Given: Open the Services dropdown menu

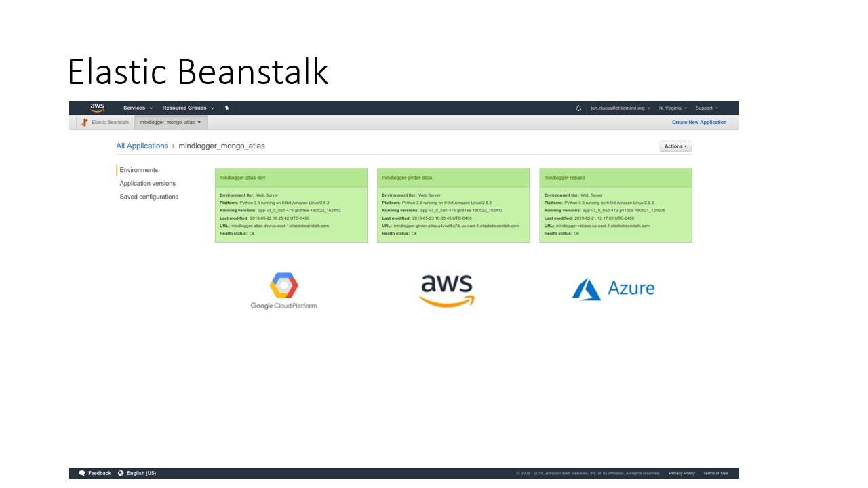Looking at the screenshot, I should tap(138, 108).
